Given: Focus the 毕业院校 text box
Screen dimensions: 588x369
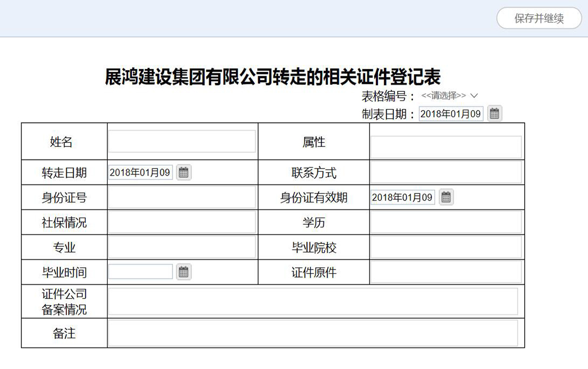Looking at the screenshot, I should click(446, 247).
